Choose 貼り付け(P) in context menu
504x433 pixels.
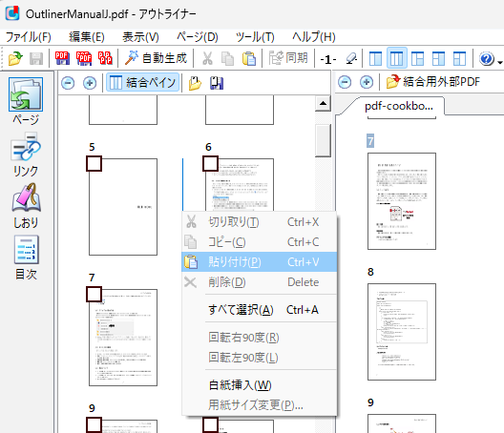(x=260, y=262)
